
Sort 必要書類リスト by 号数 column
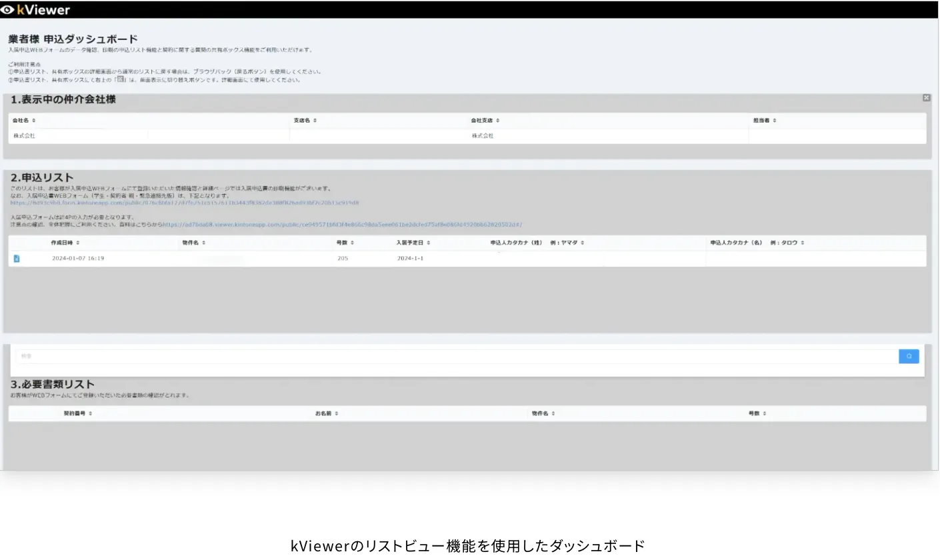(x=757, y=413)
